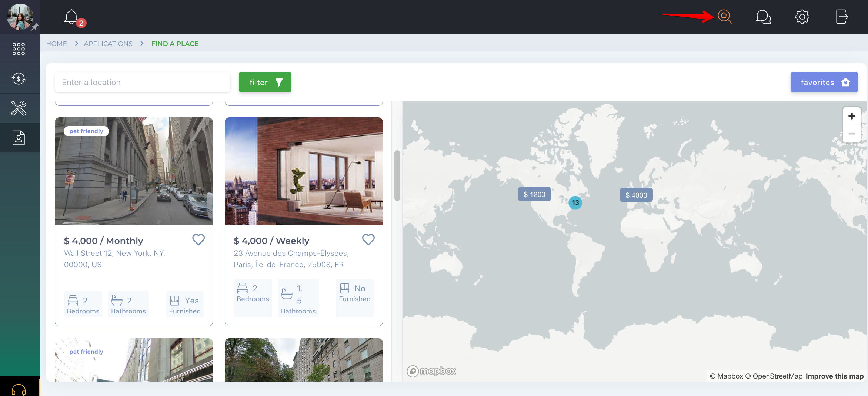Viewport: 868px width, 396px height.
Task: Click 2 Bedrooms on the Monthly listing
Action: (x=83, y=305)
